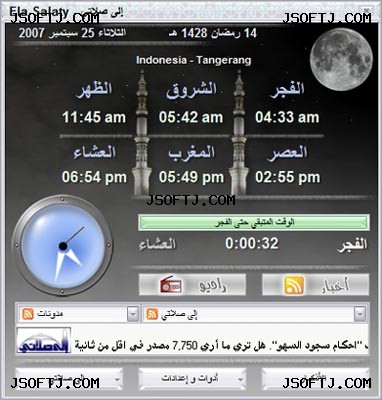The image size is (382, 400).
Task: Click the الفجر next-prayer label beside countdown
Action: 352,245
